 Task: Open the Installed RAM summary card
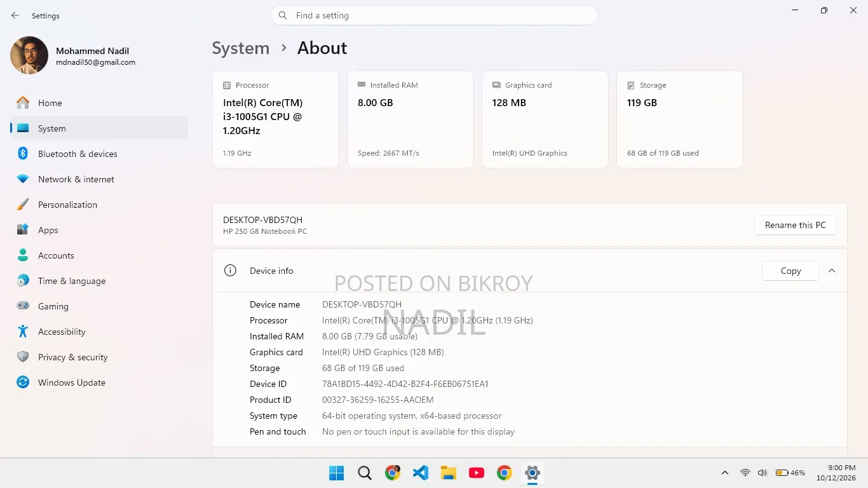coord(410,119)
